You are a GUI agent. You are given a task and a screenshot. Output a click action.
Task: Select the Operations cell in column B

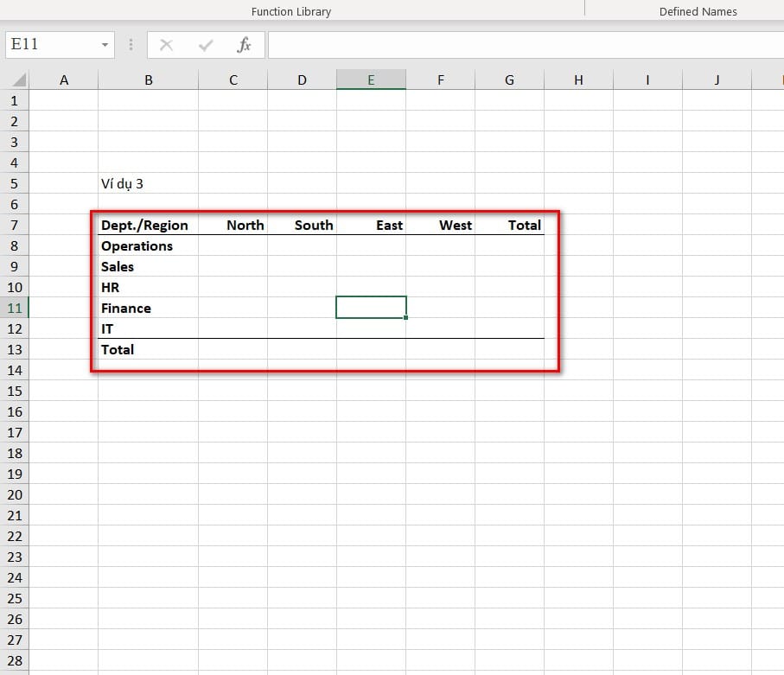[137, 245]
